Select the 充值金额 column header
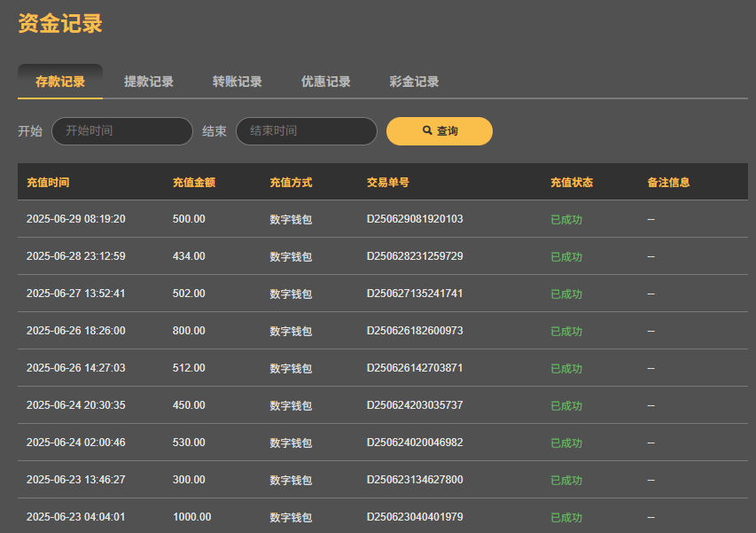Image resolution: width=756 pixels, height=533 pixels. click(196, 181)
